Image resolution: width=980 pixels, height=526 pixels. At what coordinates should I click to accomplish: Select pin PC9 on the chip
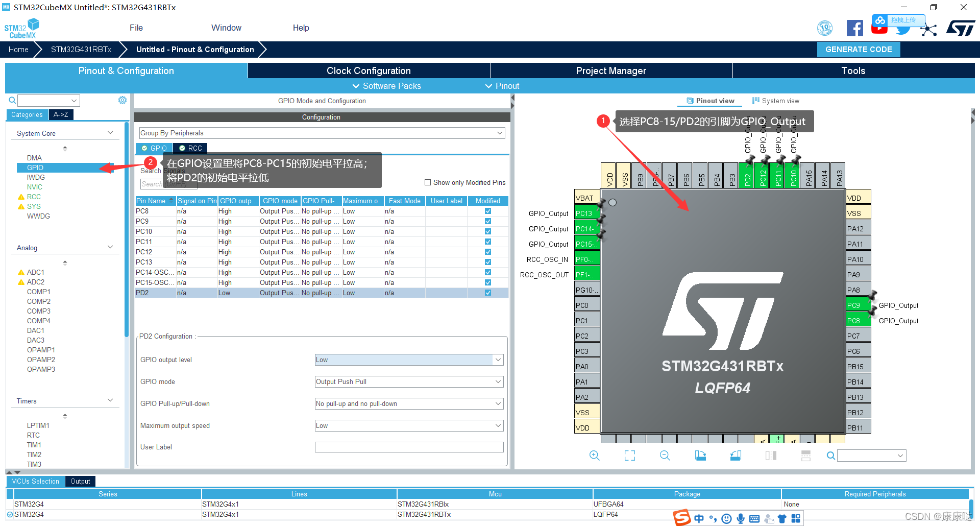858,305
